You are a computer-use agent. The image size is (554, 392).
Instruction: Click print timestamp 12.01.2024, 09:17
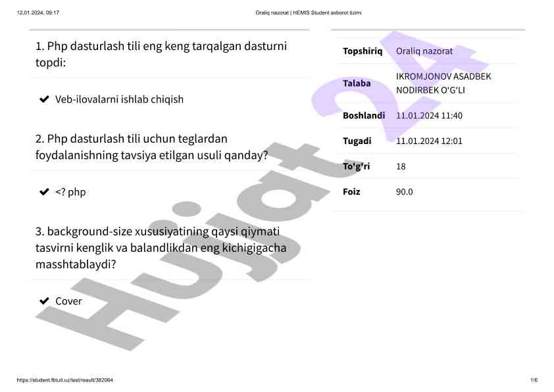coord(38,12)
